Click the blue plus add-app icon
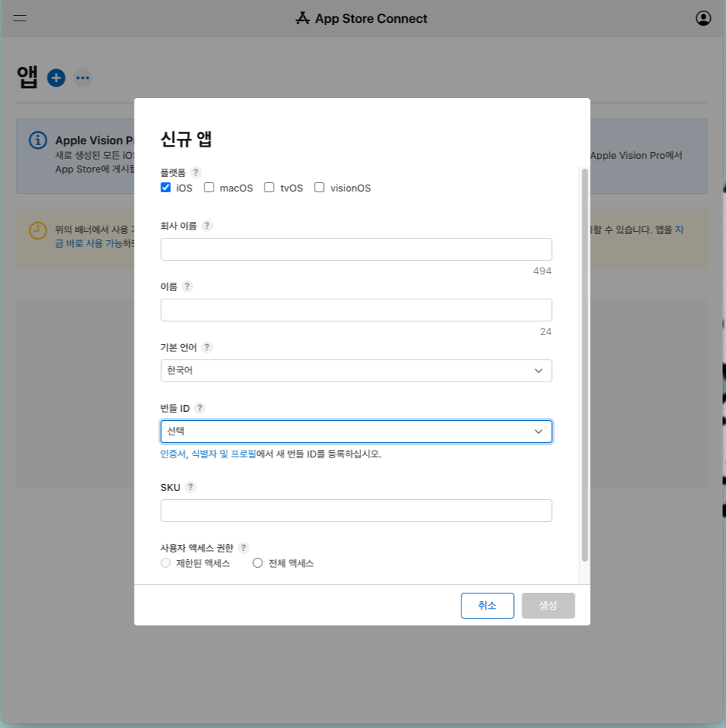Screen dimensions: 726x728 (56, 78)
